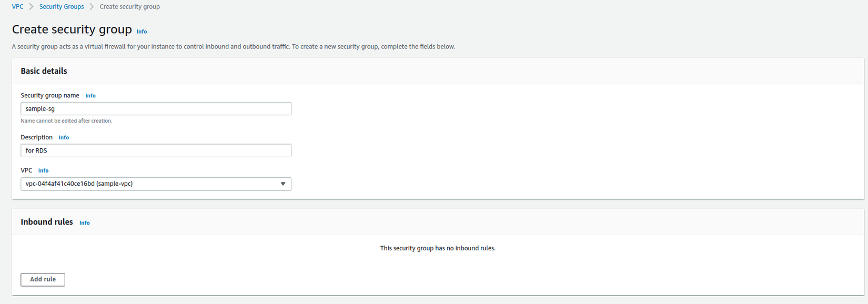Click chevron after Security Groups breadcrumb
Viewport: 868px width, 304px height.
92,7
